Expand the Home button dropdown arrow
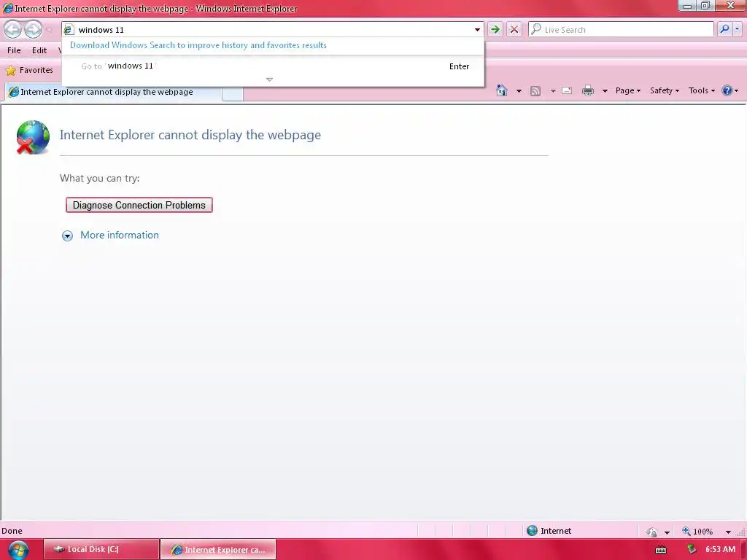747x560 pixels. [519, 91]
